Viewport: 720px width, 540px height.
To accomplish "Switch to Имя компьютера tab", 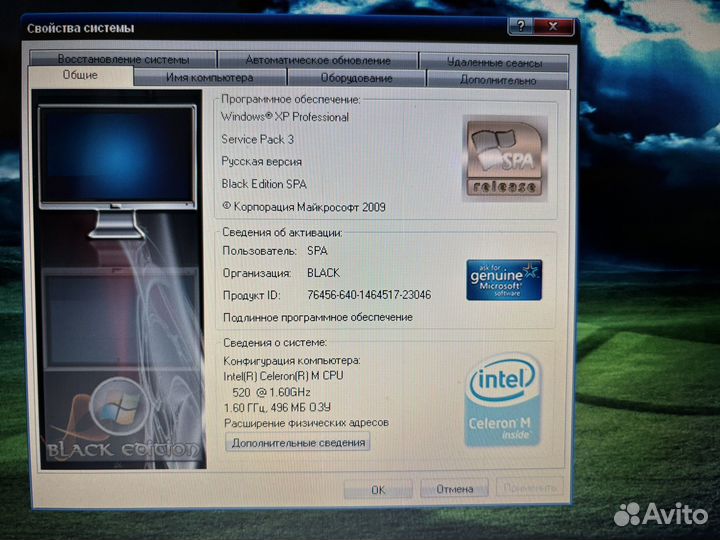I will click(x=210, y=78).
